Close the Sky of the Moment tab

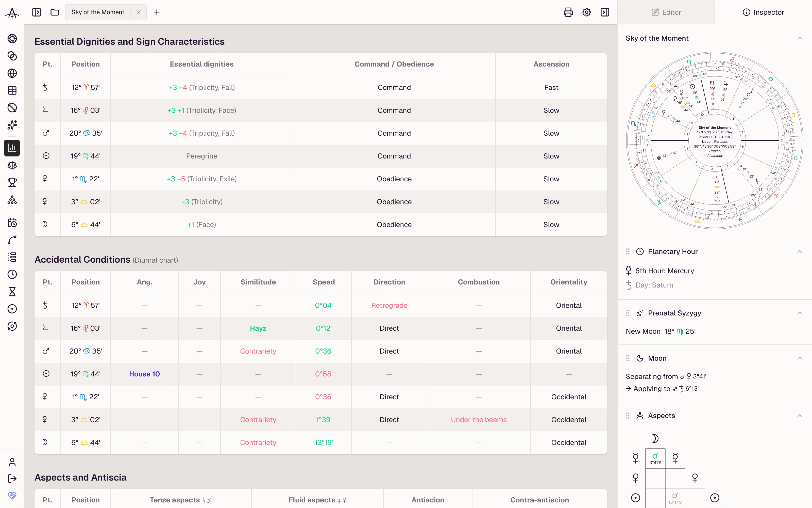tap(139, 12)
